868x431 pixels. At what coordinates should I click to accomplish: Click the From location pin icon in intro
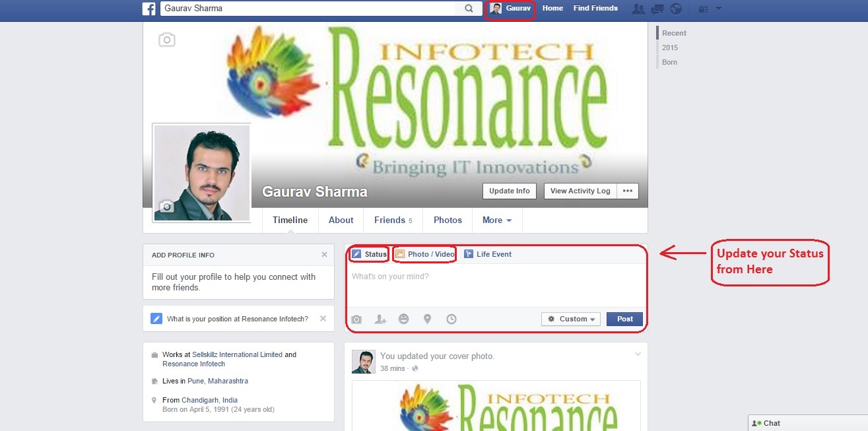[155, 400]
